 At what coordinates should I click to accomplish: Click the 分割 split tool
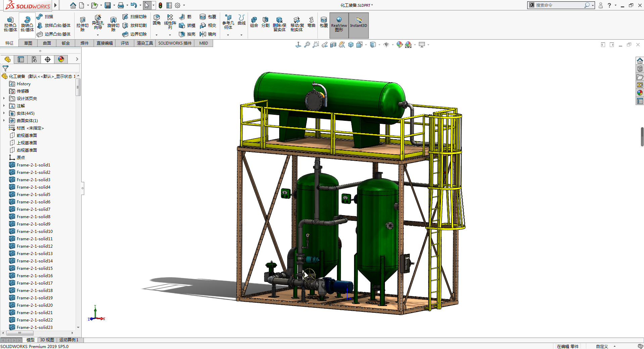tap(265, 22)
